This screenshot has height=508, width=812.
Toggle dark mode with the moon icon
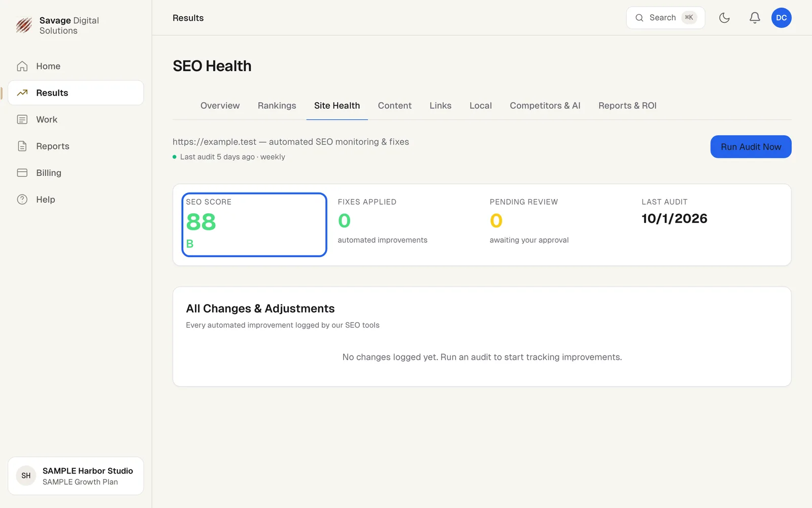coord(724,18)
